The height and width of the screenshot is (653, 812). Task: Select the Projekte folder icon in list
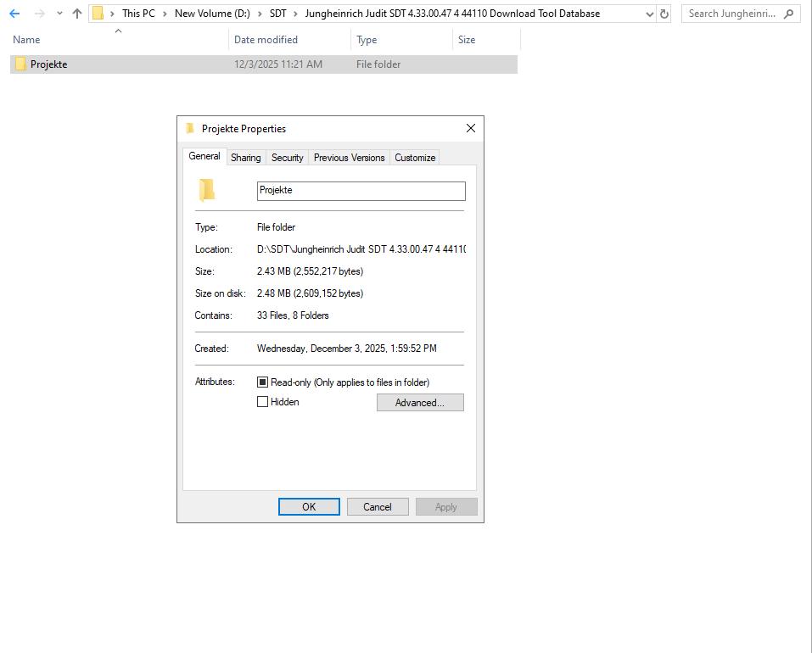click(20, 64)
